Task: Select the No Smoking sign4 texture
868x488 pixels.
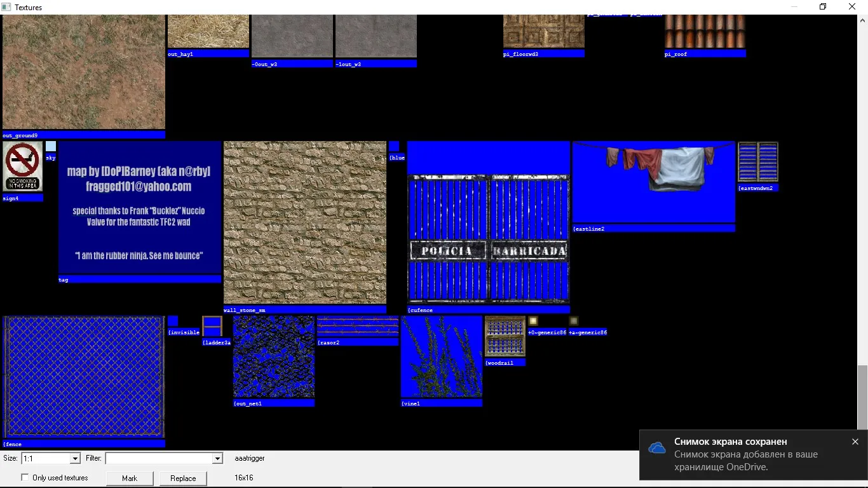Action: (x=23, y=166)
